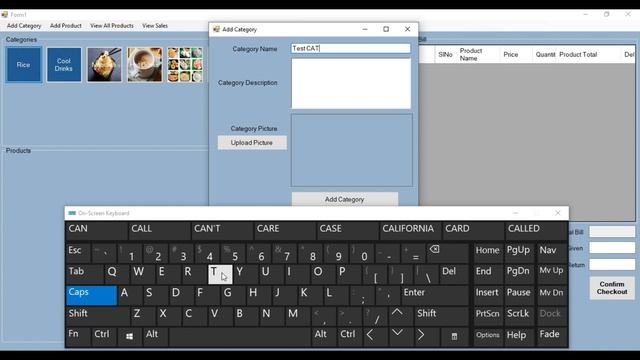
Task: Toggle the left Alt key
Action: 156,337
